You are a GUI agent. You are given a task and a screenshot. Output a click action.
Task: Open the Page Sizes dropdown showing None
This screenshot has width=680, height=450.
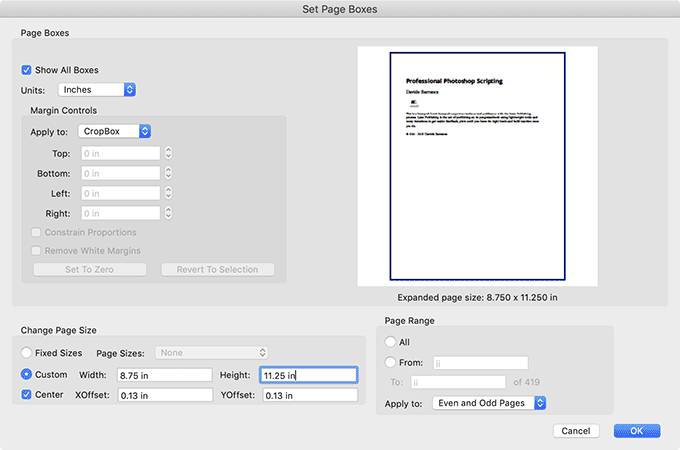click(212, 353)
